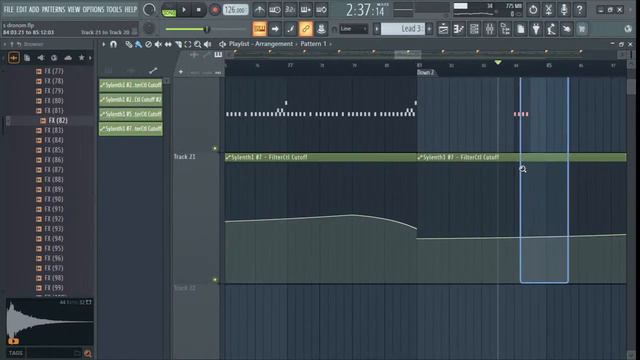
Task: Toggle the orange typing keyboard to piano icon
Action: point(260,29)
